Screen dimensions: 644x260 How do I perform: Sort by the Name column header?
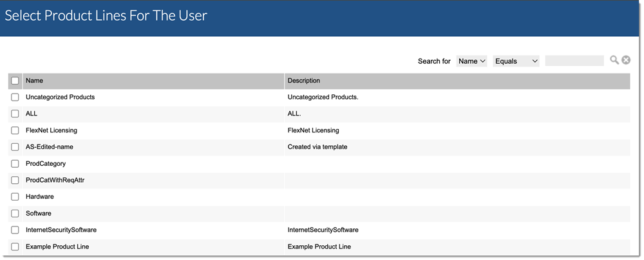35,81
